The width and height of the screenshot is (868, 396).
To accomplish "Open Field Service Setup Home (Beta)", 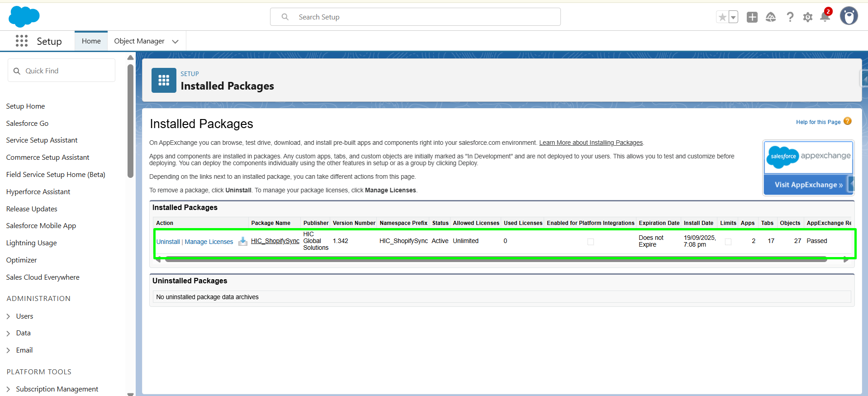I will click(x=56, y=175).
